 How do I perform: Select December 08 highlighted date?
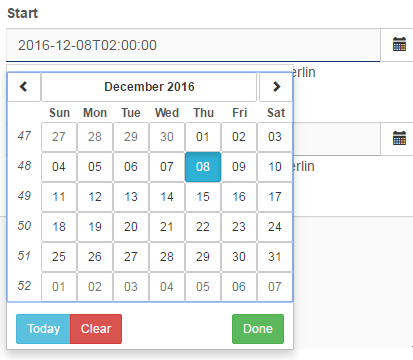(x=203, y=167)
